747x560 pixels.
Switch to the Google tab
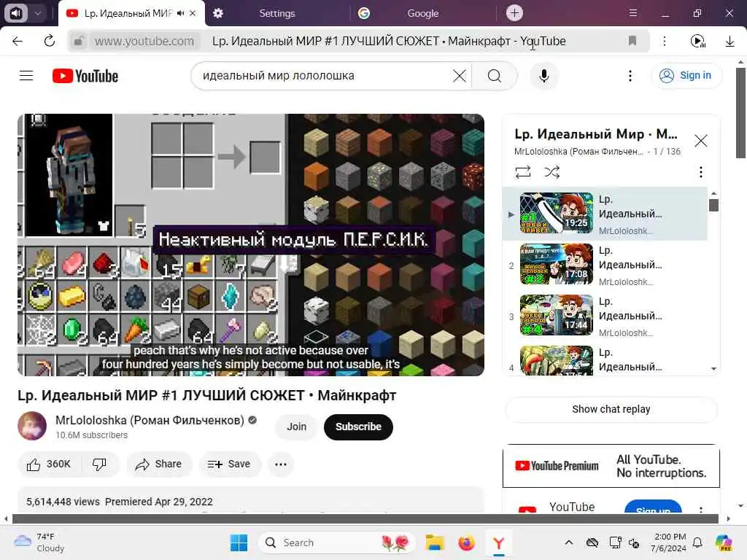click(422, 13)
